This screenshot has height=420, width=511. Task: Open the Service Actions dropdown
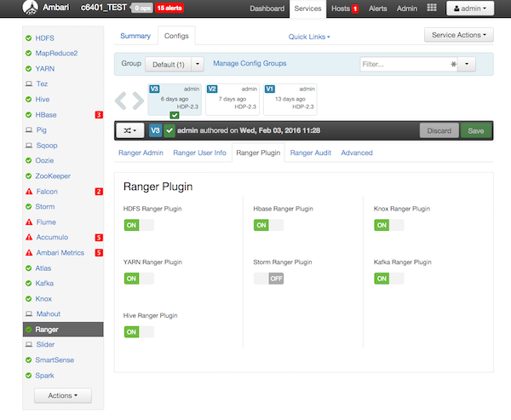coord(458,36)
